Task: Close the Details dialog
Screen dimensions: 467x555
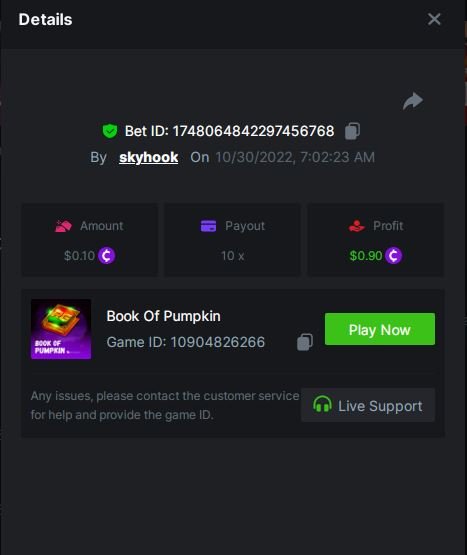Action: 434,19
